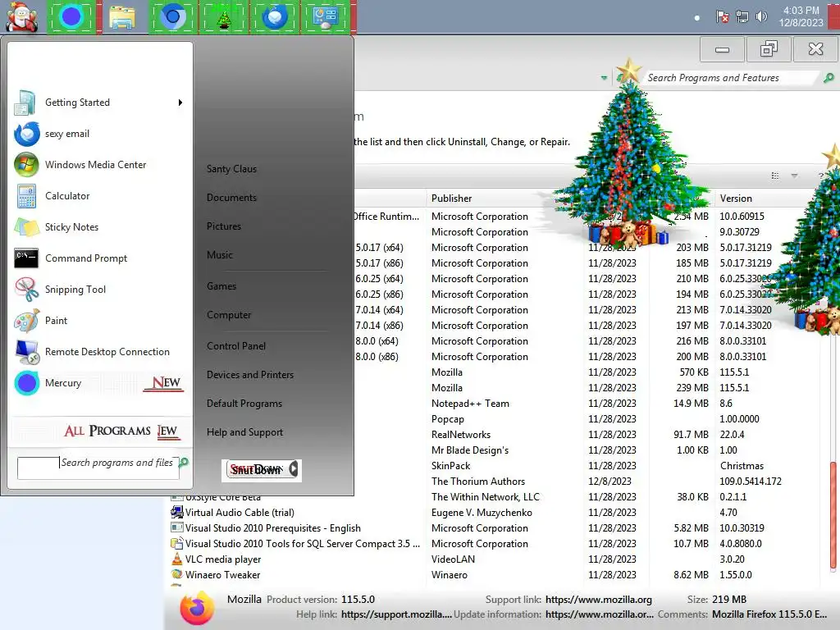Open the Shut Down options arrow
840x630 pixels.
(x=293, y=469)
